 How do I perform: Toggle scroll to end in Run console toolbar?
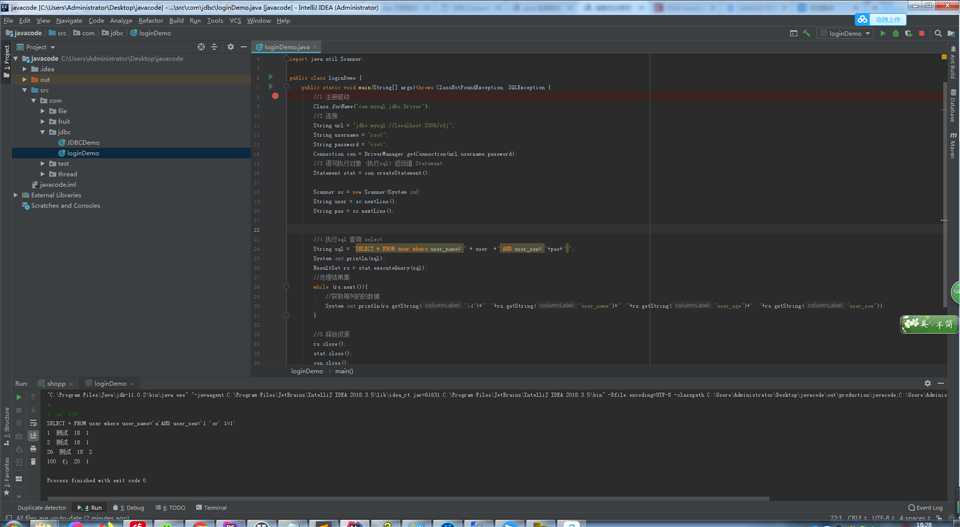(33, 436)
